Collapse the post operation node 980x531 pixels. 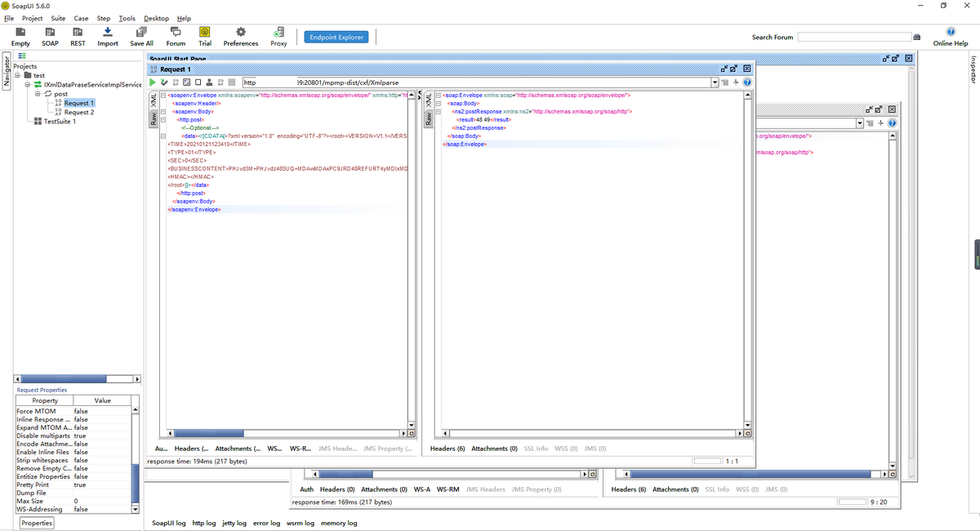[x=37, y=94]
